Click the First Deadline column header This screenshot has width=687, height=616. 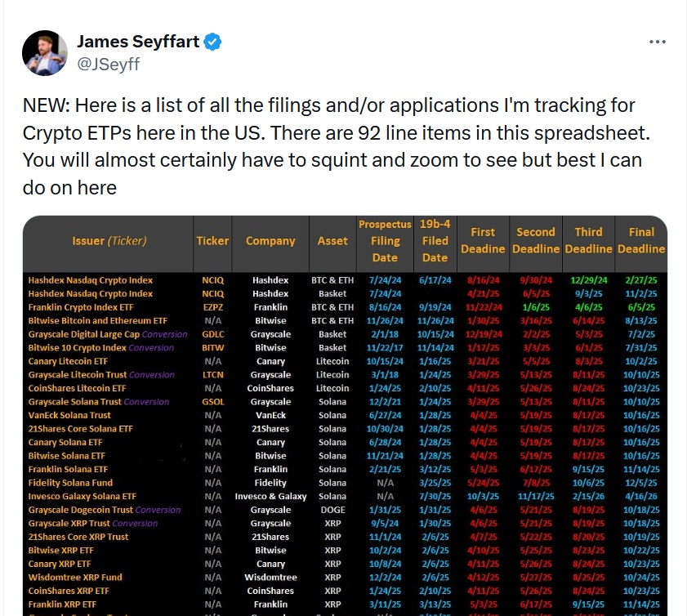pos(483,240)
